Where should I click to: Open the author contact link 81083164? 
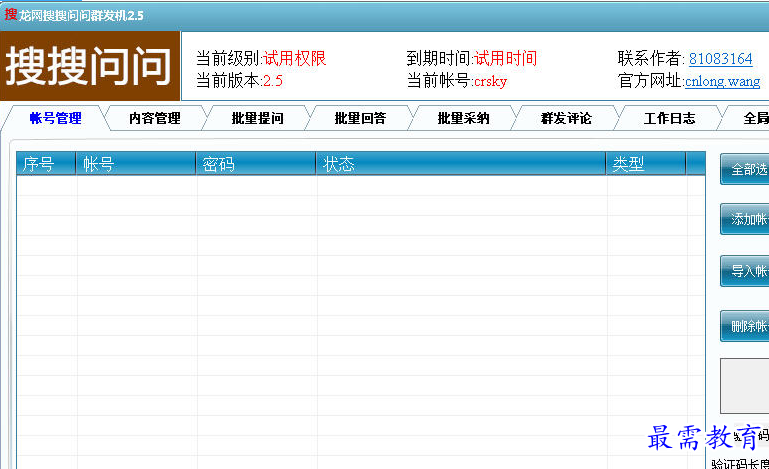click(x=720, y=59)
